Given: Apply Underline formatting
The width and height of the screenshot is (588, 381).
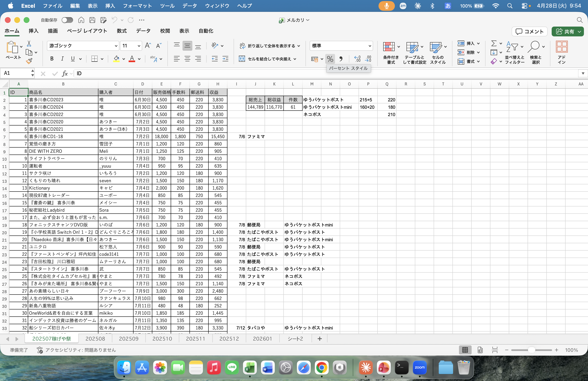Looking at the screenshot, I should click(x=73, y=59).
